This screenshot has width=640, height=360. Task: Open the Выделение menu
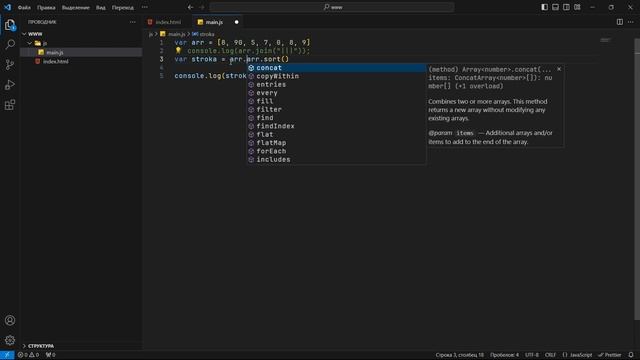[x=76, y=7]
